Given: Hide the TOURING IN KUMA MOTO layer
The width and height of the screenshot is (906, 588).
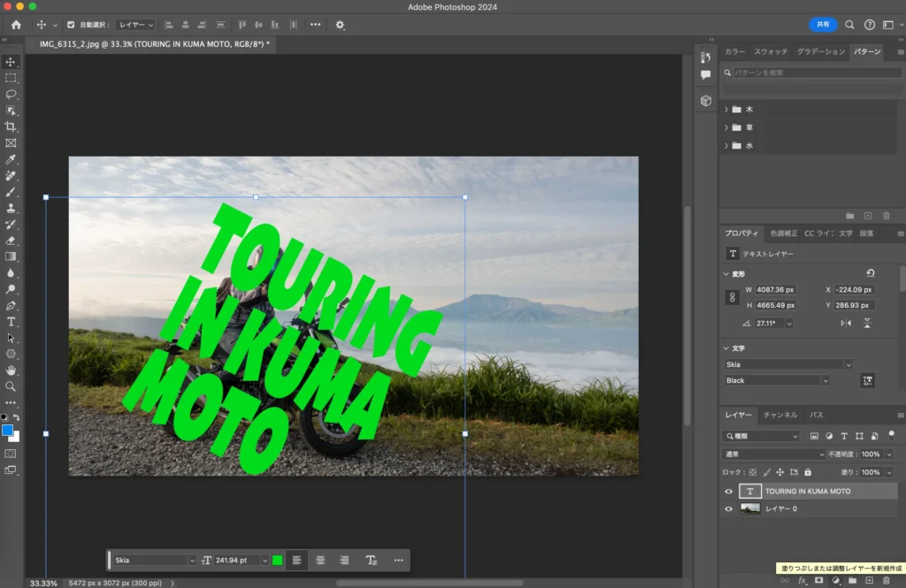Looking at the screenshot, I should (729, 492).
